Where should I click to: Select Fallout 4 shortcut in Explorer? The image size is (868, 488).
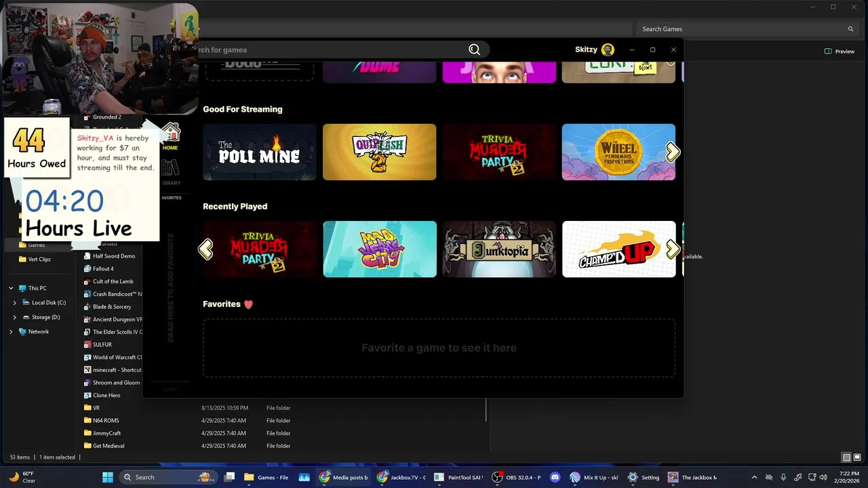[99, 268]
